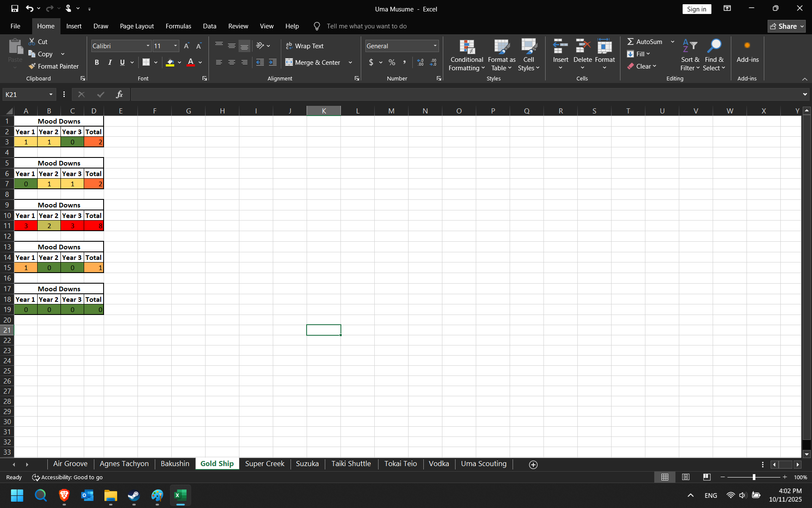Expand the AutoSum dropdown arrow

pos(672,41)
